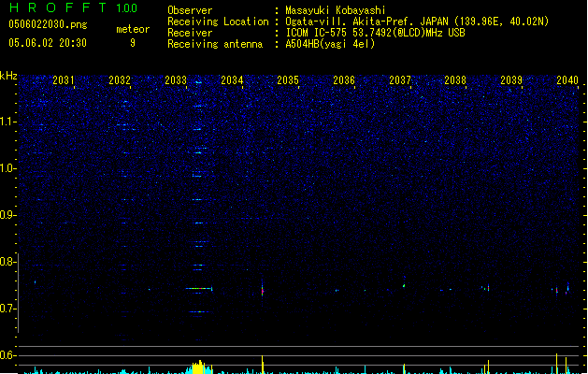Image resolution: width=588 pixels, height=374 pixels.
Task: Click the antenna value A504HB(yagi 4el)
Action: pos(330,44)
